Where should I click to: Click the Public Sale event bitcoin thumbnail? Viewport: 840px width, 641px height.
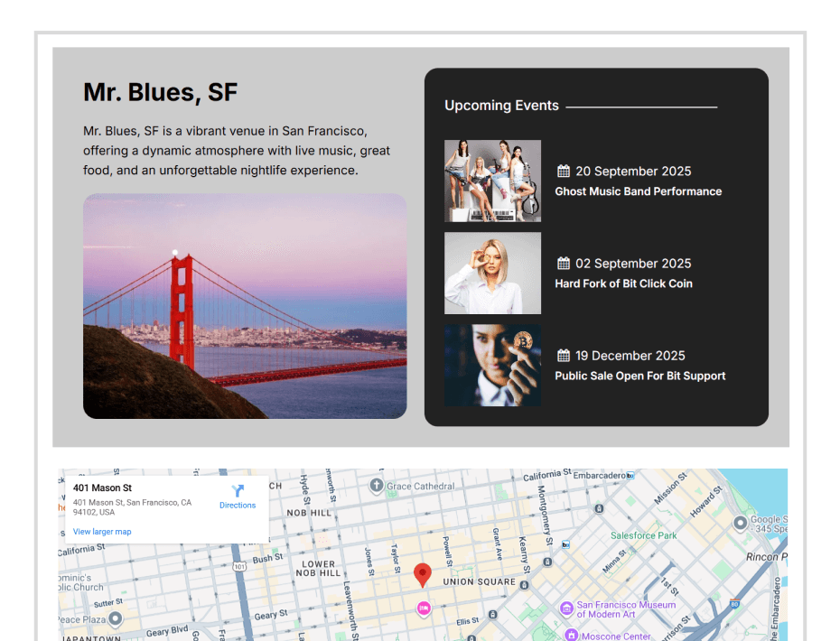tap(492, 365)
